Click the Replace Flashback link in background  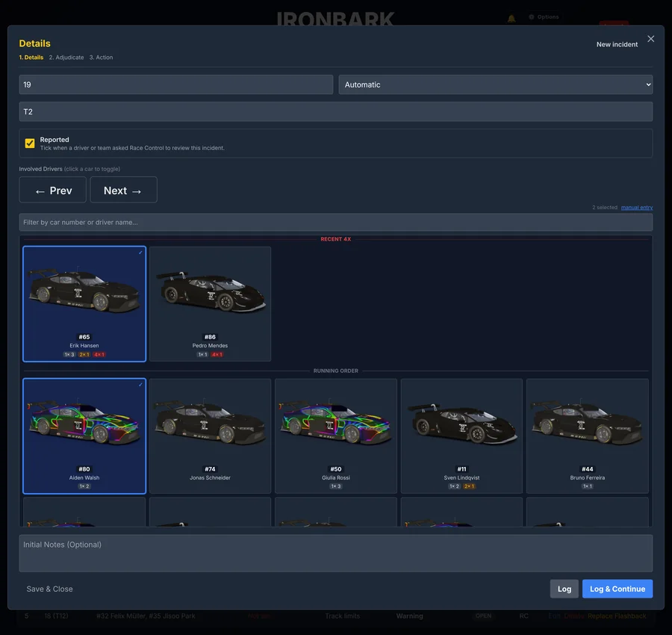[617, 616]
